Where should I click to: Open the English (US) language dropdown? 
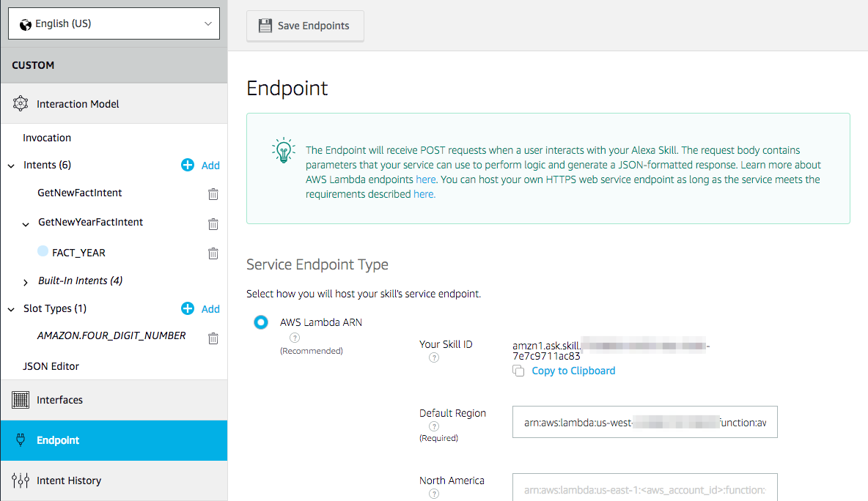click(x=114, y=23)
